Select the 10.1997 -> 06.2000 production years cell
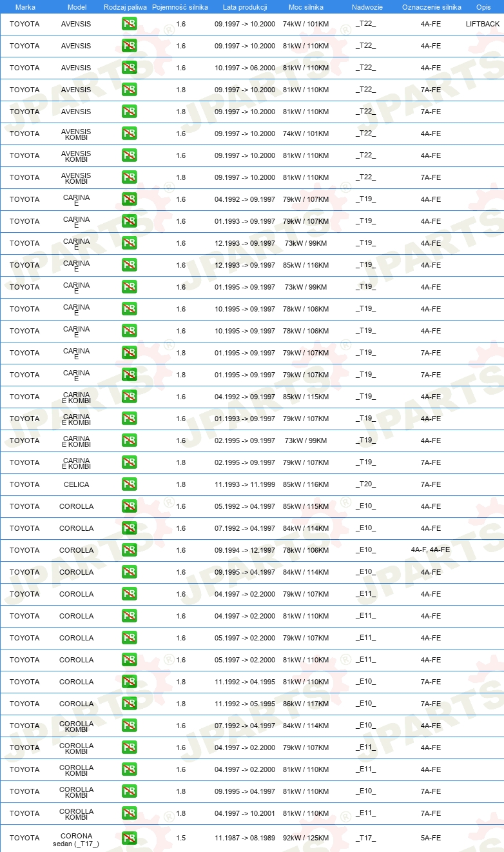The image size is (504, 852). coord(245,68)
